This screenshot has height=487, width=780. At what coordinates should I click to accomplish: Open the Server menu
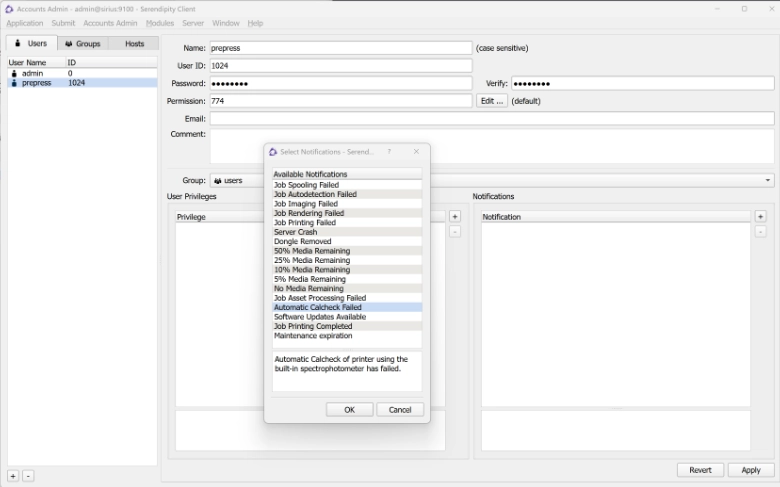(x=193, y=23)
